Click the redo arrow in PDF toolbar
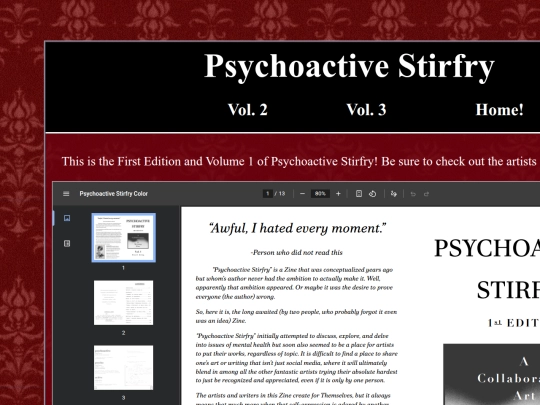The width and height of the screenshot is (540, 405). [426, 194]
